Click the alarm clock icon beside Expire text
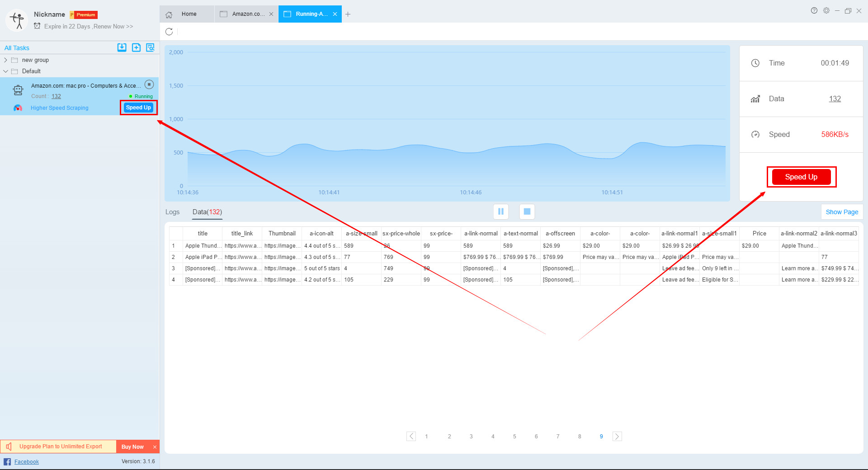This screenshot has width=868, height=470. click(37, 26)
